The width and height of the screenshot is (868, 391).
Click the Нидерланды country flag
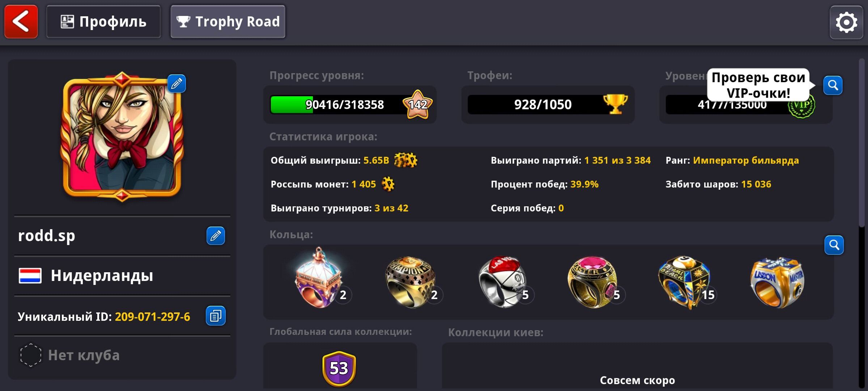(x=30, y=276)
